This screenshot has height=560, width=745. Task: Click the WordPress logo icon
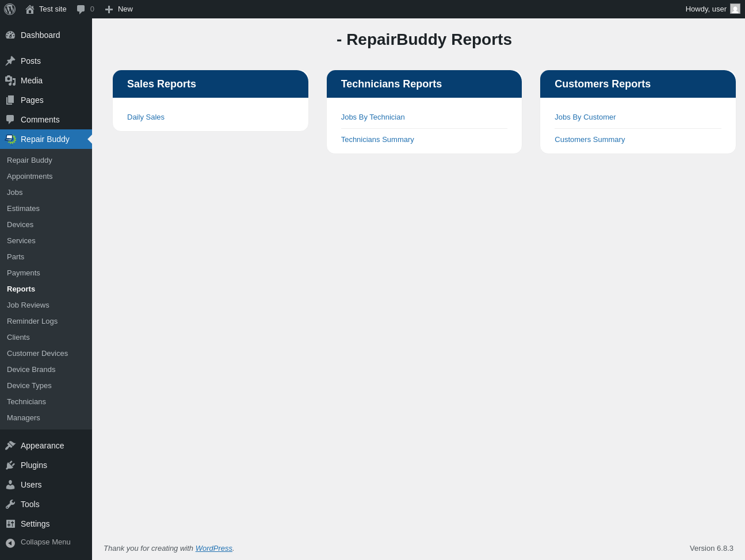pos(10,9)
